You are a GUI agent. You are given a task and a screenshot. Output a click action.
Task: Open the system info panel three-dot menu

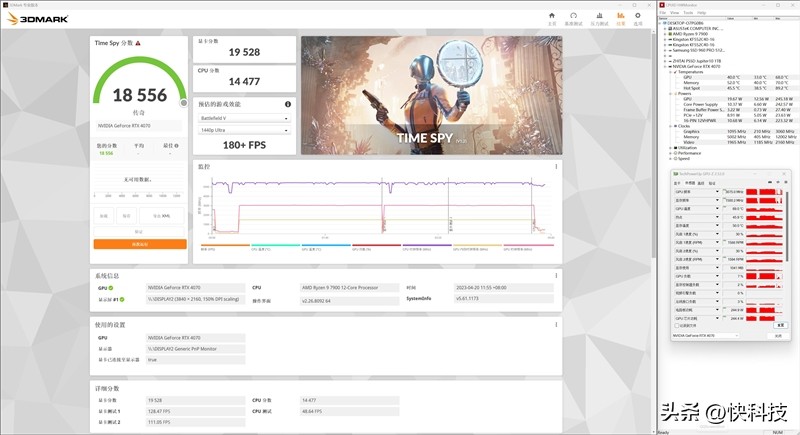tap(556, 275)
